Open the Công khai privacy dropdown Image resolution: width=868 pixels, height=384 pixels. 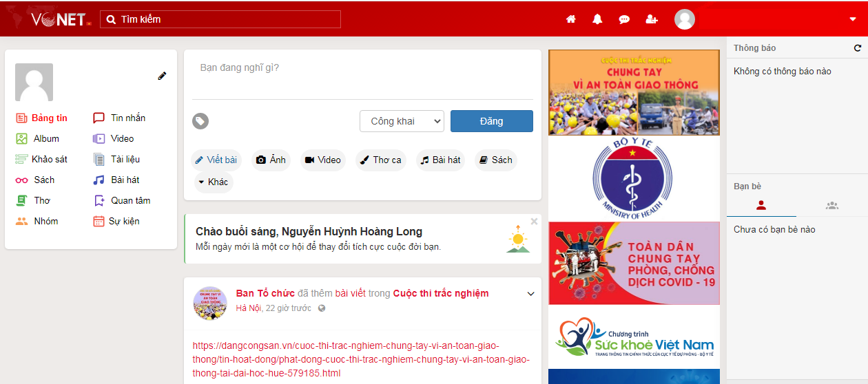coord(402,121)
